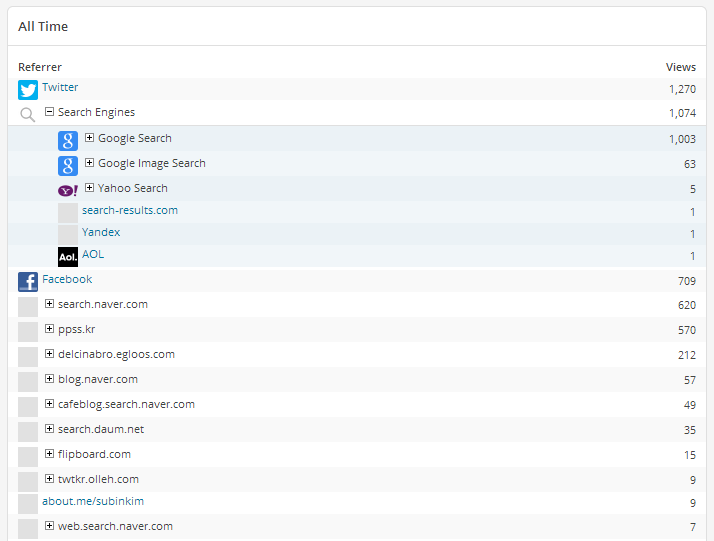
Task: Open the search-results.com link
Action: (130, 210)
